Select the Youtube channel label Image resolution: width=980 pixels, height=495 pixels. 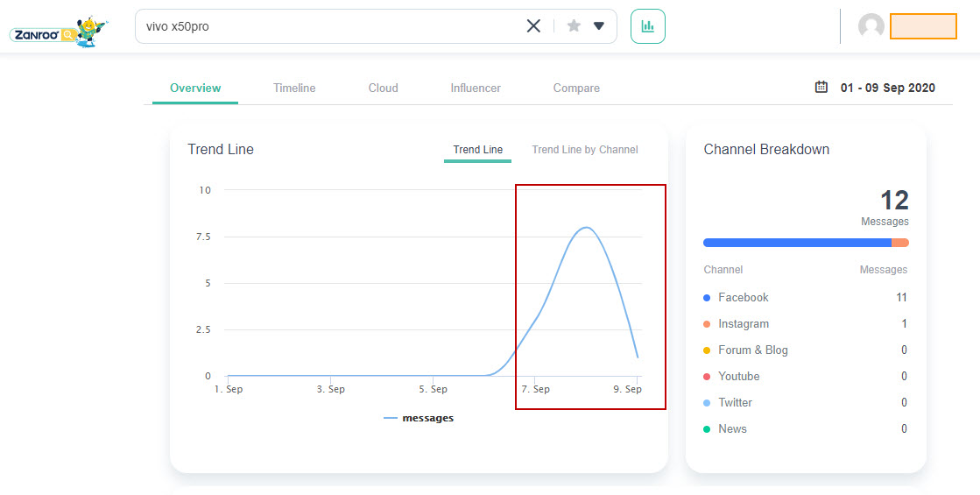click(x=739, y=376)
